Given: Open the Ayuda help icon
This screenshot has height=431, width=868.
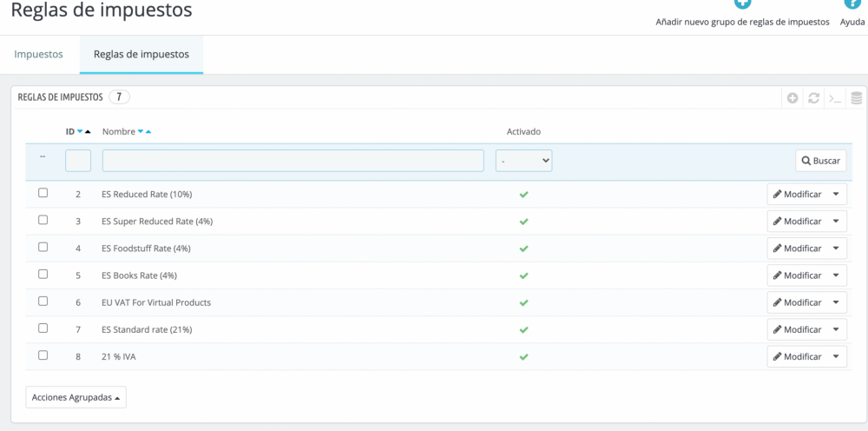Looking at the screenshot, I should pos(852,4).
